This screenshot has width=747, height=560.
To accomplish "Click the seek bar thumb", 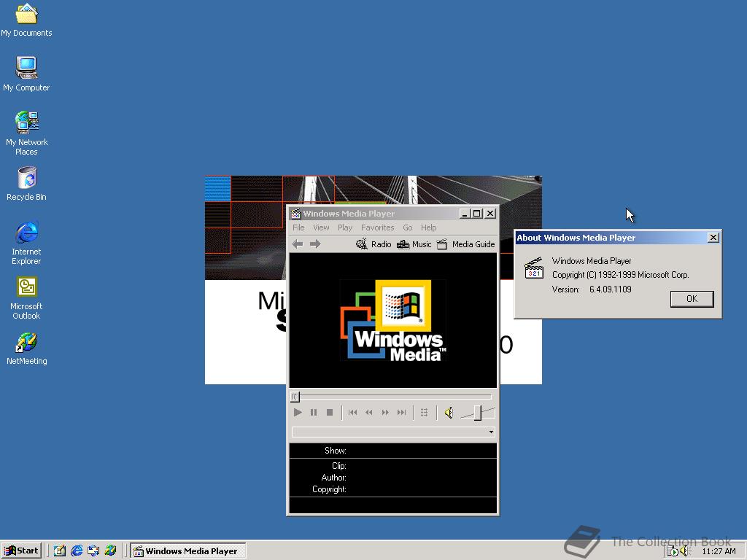I will coord(295,396).
